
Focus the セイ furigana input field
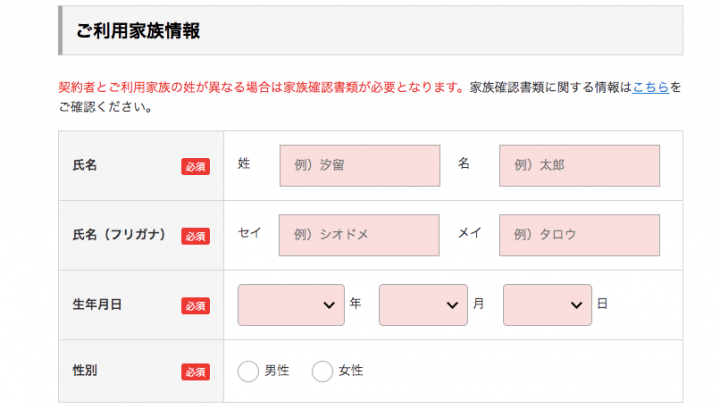(x=359, y=235)
